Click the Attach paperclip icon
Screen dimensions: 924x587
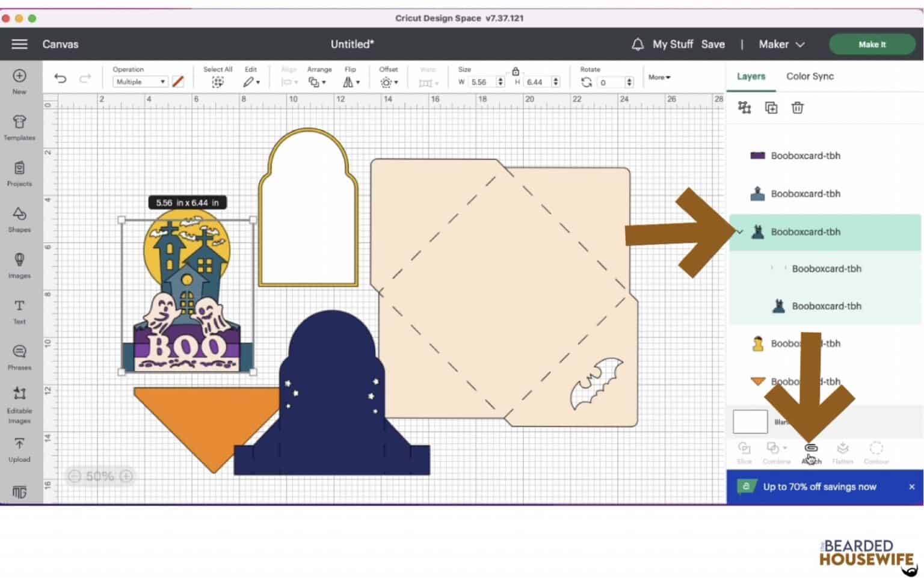[x=811, y=449]
